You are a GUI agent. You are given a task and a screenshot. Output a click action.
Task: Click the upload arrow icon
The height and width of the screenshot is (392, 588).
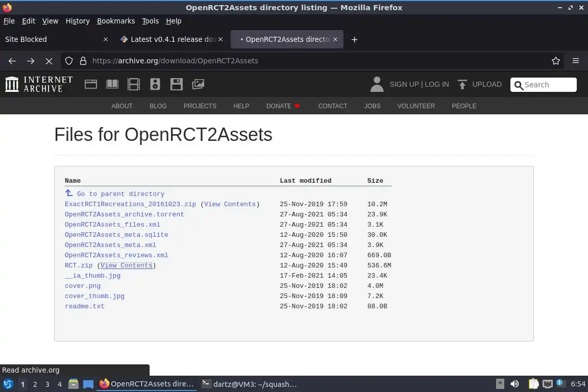tap(462, 84)
